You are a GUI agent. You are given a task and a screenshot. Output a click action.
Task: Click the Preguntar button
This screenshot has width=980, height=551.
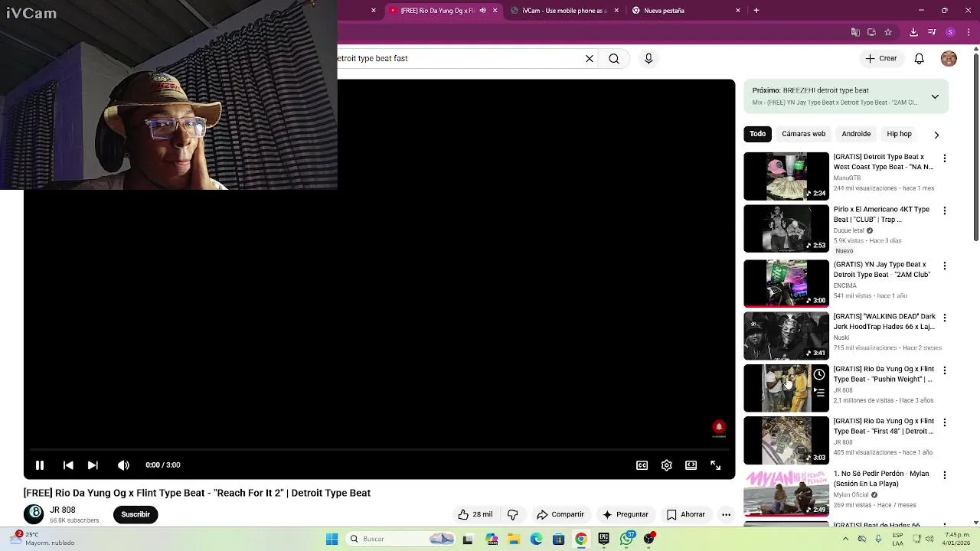[x=626, y=514]
